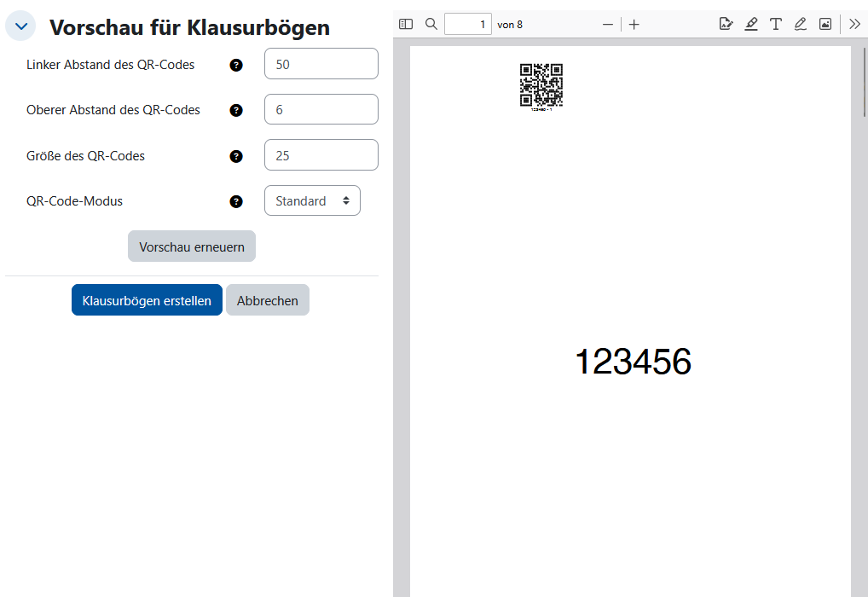
Task: Select the text highlighter tool
Action: [750, 24]
